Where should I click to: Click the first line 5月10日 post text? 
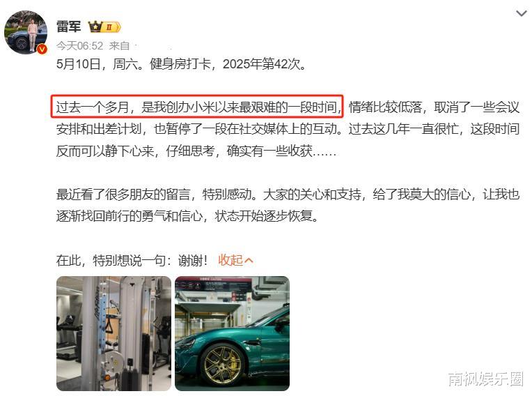[x=181, y=64]
